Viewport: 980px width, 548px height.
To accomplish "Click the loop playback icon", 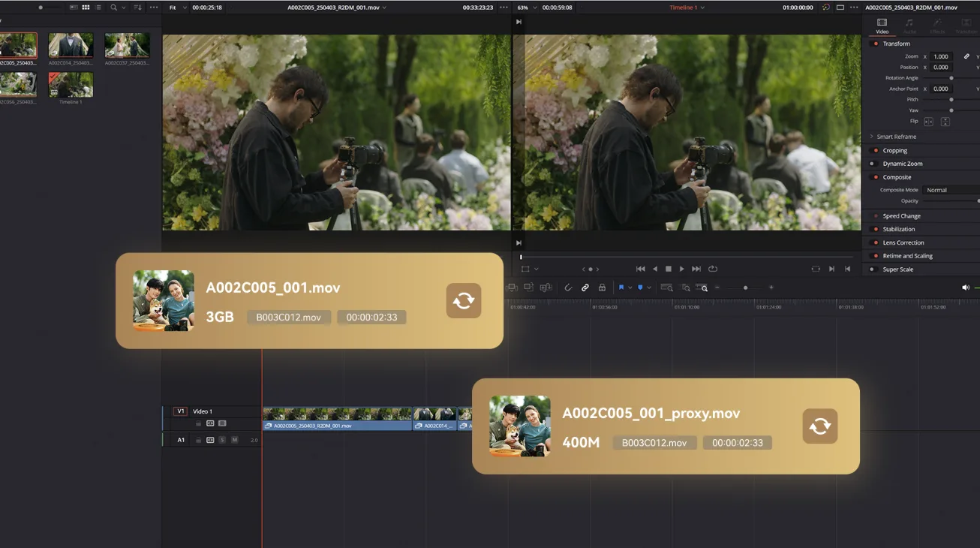I will point(713,269).
